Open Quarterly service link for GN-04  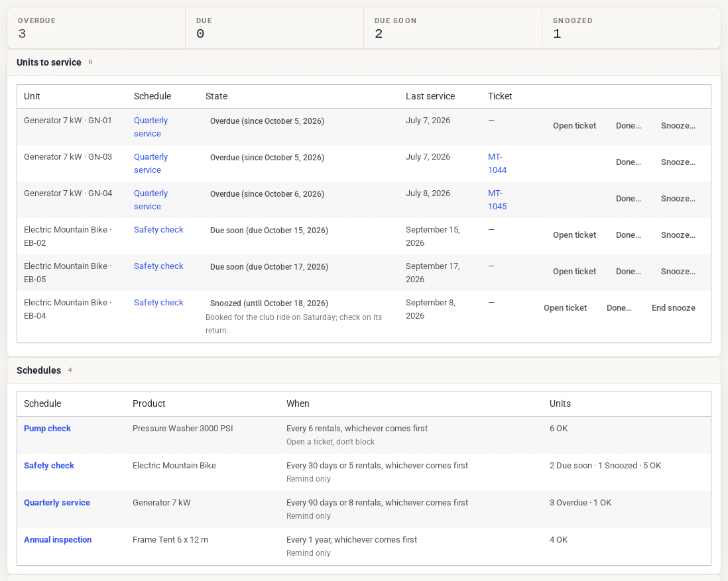pyautogui.click(x=151, y=199)
